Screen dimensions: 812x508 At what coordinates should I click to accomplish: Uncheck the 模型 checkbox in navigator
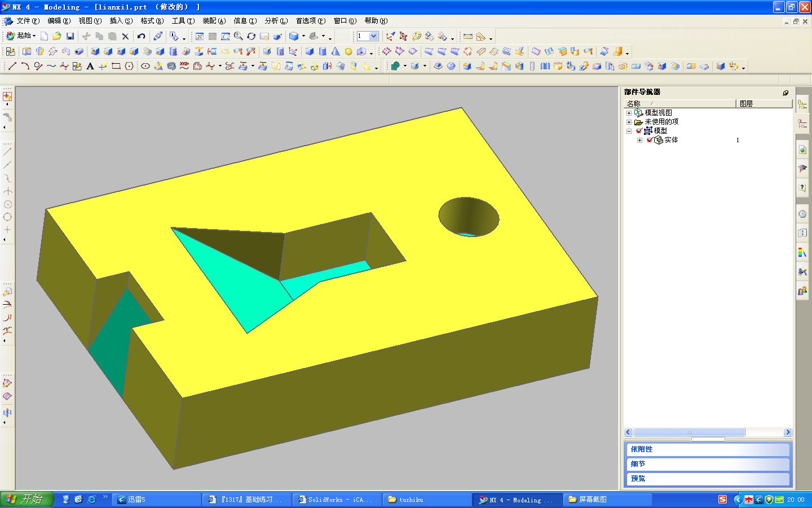point(639,131)
